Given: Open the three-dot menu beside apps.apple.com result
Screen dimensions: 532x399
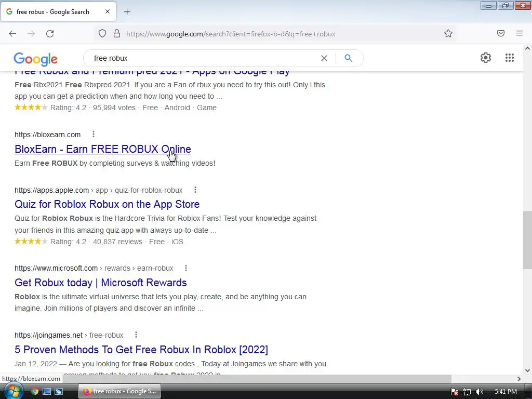Looking at the screenshot, I should point(195,190).
